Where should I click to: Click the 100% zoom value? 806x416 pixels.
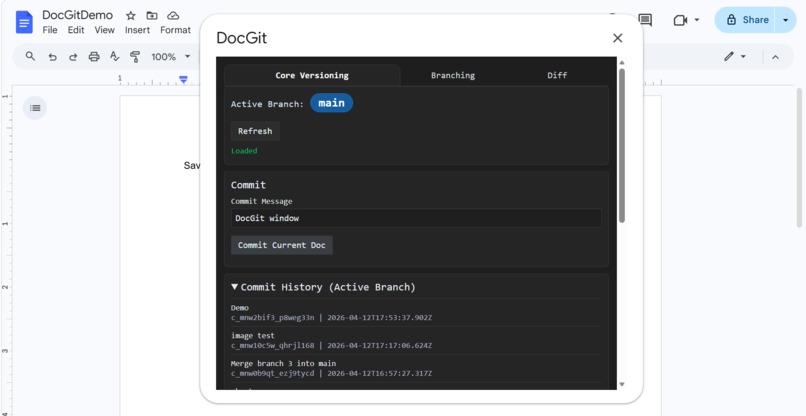[163, 57]
